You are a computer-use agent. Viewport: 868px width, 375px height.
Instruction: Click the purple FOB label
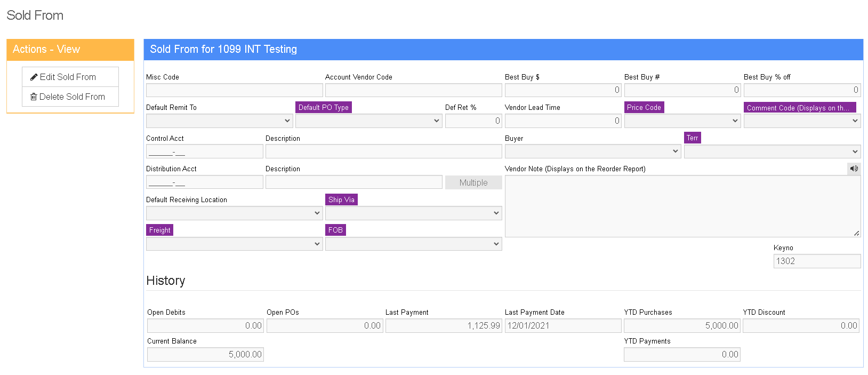coord(335,230)
